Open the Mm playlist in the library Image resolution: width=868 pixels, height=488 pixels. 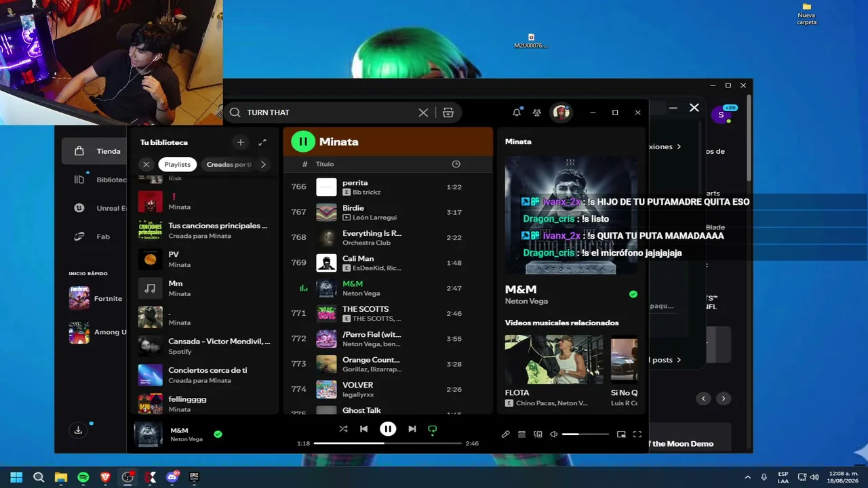coord(205,288)
